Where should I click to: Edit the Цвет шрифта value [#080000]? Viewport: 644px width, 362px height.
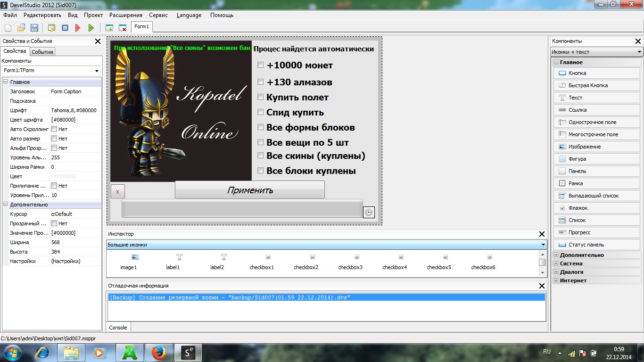click(75, 120)
